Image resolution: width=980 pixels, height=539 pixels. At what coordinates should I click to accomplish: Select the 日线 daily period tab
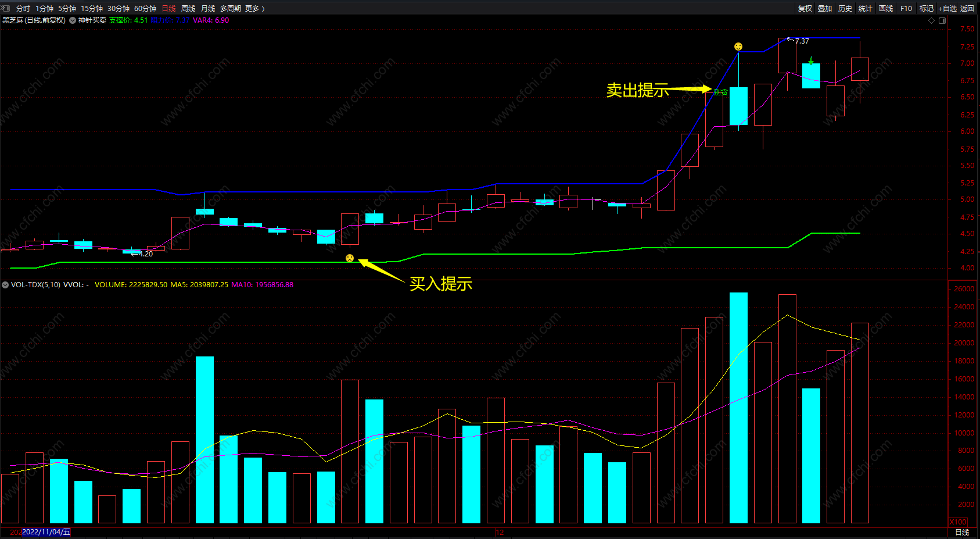point(168,9)
